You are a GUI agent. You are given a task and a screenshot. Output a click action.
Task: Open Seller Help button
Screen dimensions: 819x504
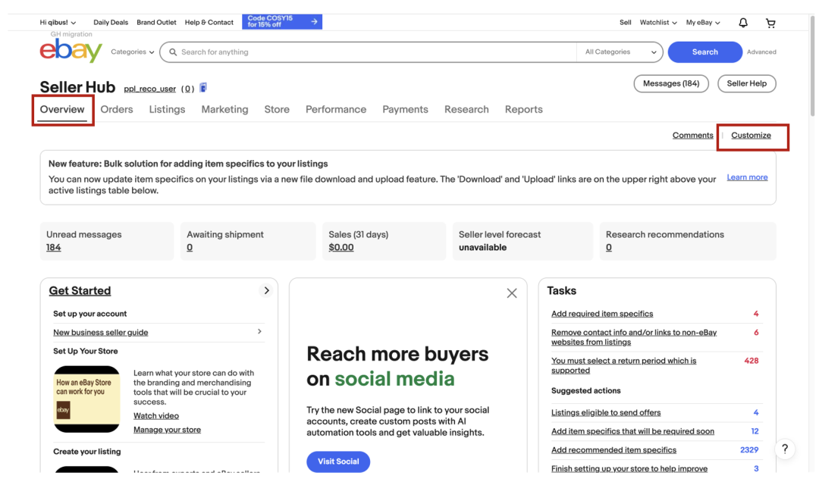746,83
